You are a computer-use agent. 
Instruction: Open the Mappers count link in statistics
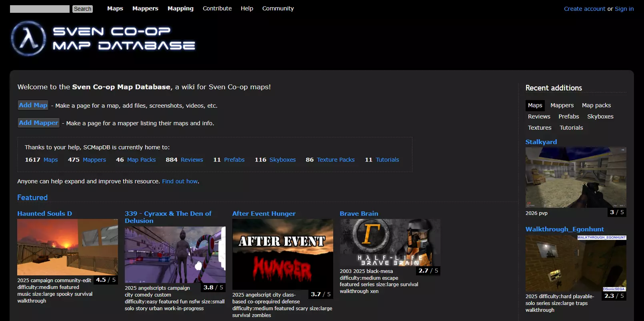point(94,160)
